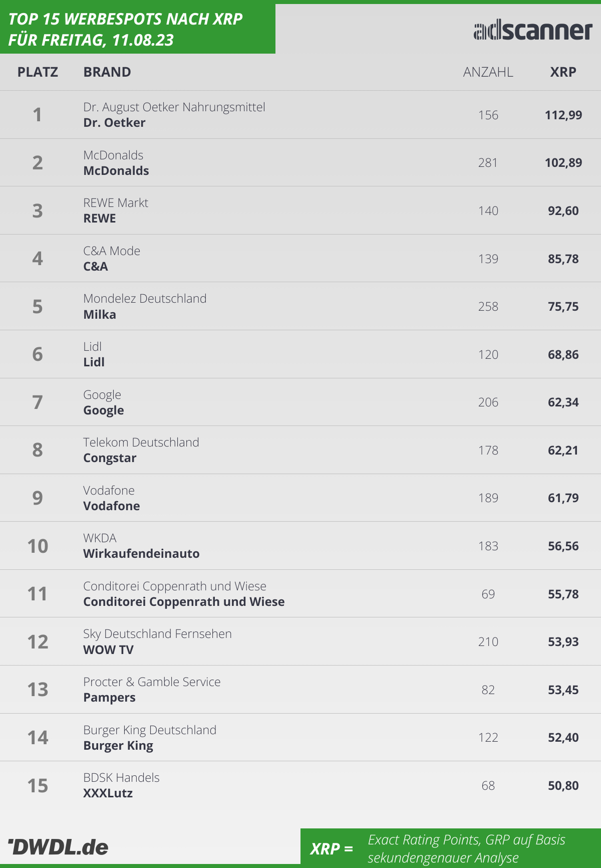601x868 pixels.
Task: Select the Dr. Oetker brand row
Action: (x=300, y=115)
